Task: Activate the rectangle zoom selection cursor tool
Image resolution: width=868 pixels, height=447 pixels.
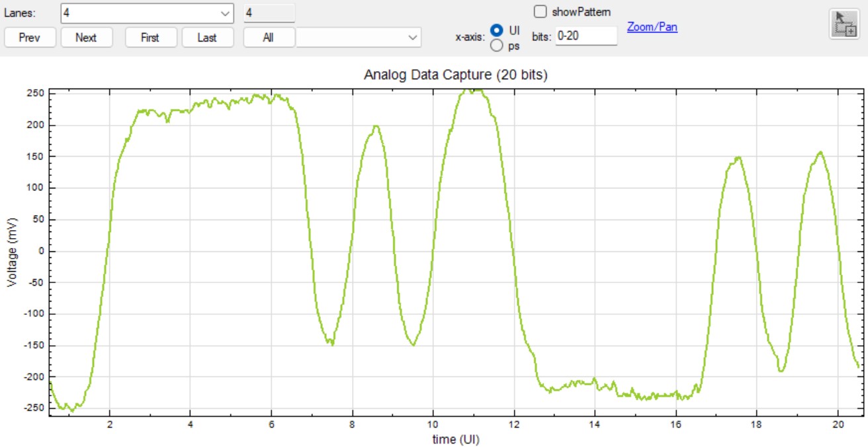Action: [x=844, y=23]
